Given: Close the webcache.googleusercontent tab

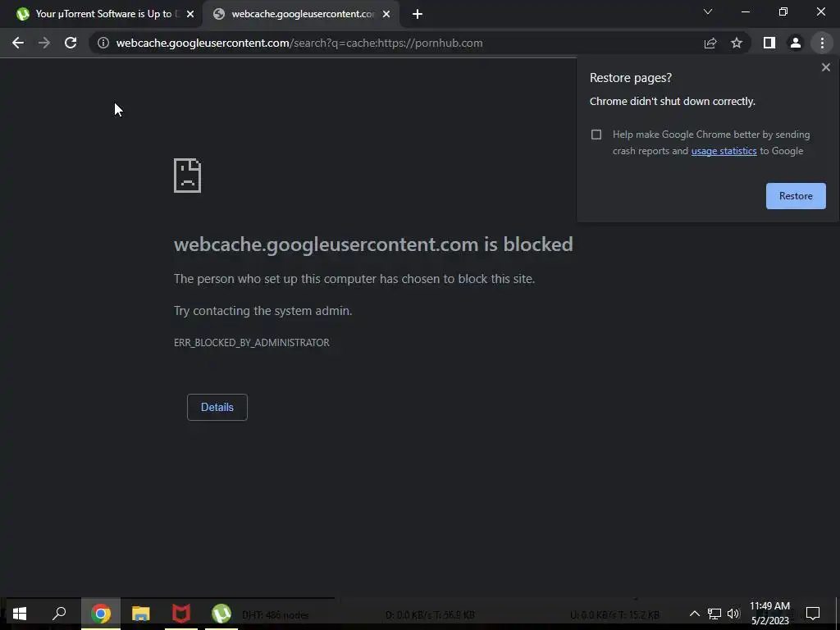Looking at the screenshot, I should pyautogui.click(x=386, y=14).
